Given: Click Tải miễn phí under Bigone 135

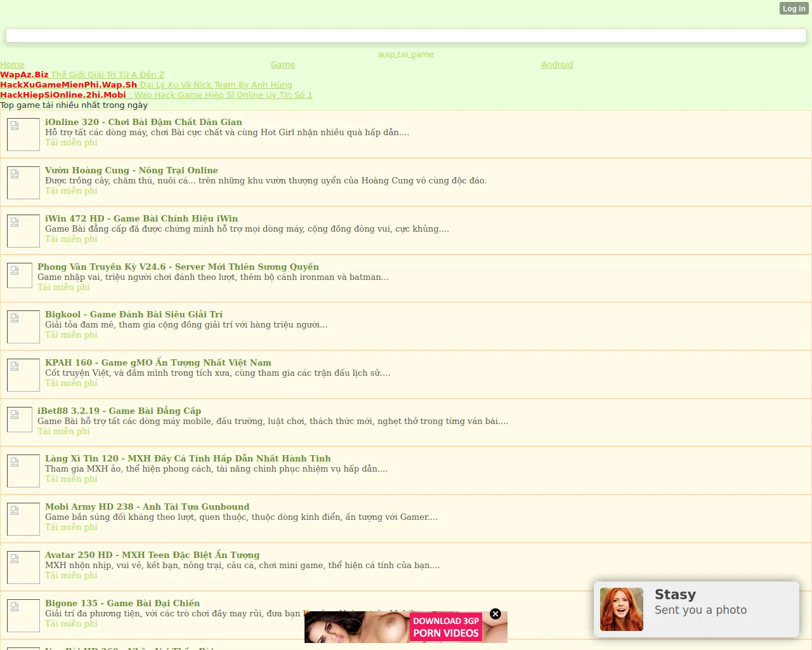Looking at the screenshot, I should pos(71,623).
